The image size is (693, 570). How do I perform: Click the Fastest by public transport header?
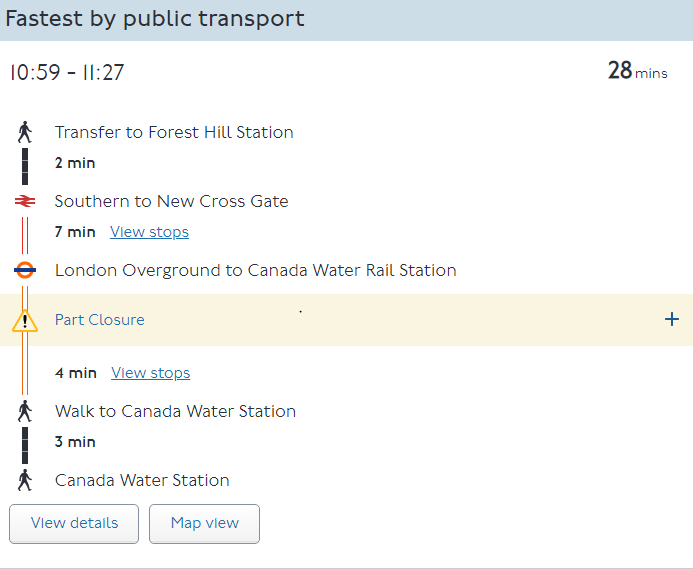click(155, 20)
